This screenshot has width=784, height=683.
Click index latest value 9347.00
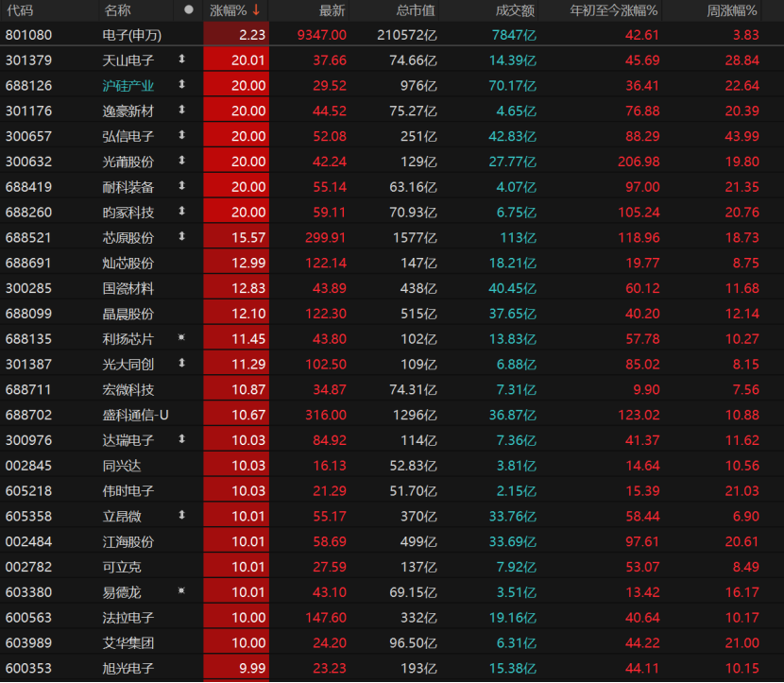pos(321,35)
